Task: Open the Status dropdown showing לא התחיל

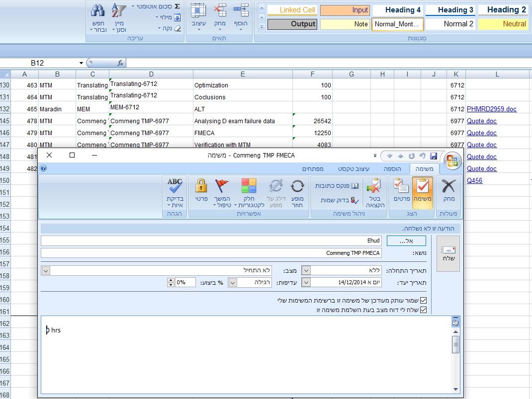Action: pyautogui.click(x=46, y=270)
